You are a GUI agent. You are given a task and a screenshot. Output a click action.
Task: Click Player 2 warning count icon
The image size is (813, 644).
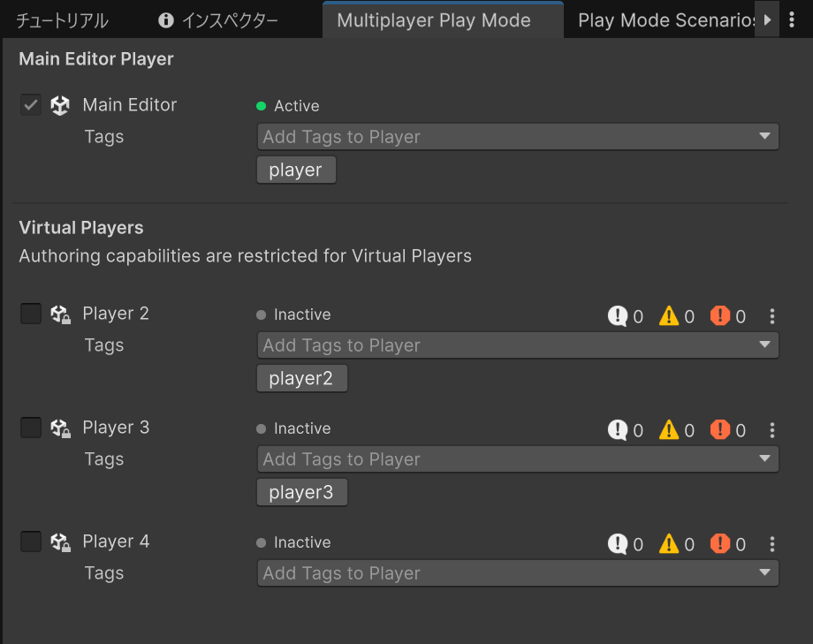click(669, 315)
